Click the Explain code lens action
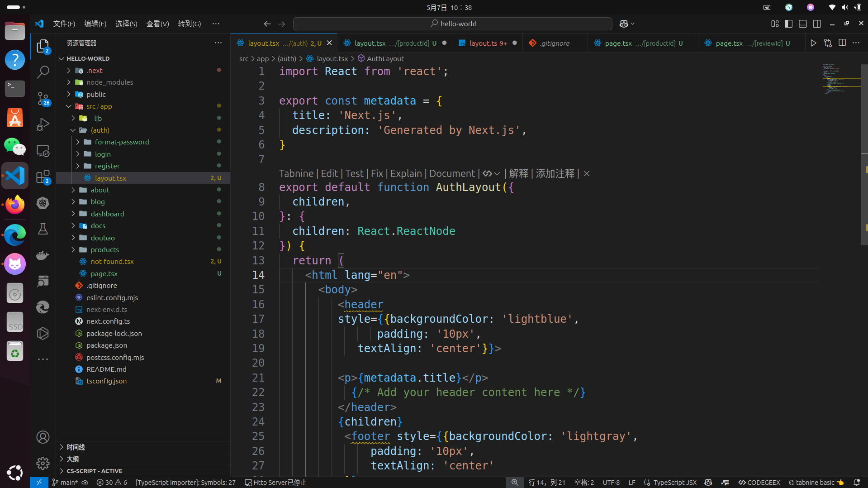This screenshot has height=488, width=868. (406, 173)
